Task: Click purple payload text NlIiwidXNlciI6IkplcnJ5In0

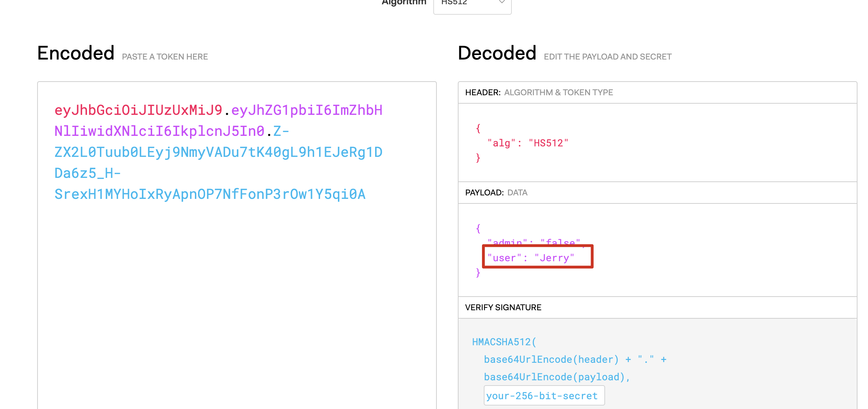Action: [x=159, y=131]
